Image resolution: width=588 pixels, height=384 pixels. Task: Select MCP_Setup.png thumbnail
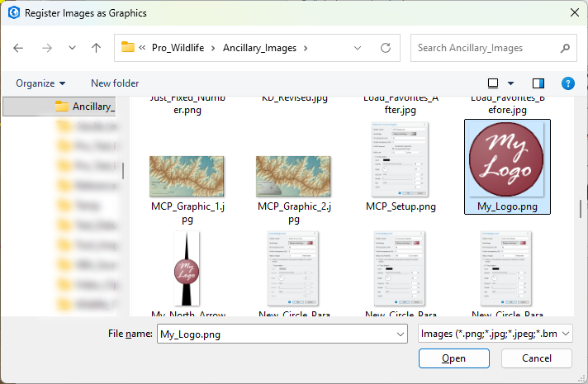pyautogui.click(x=401, y=159)
